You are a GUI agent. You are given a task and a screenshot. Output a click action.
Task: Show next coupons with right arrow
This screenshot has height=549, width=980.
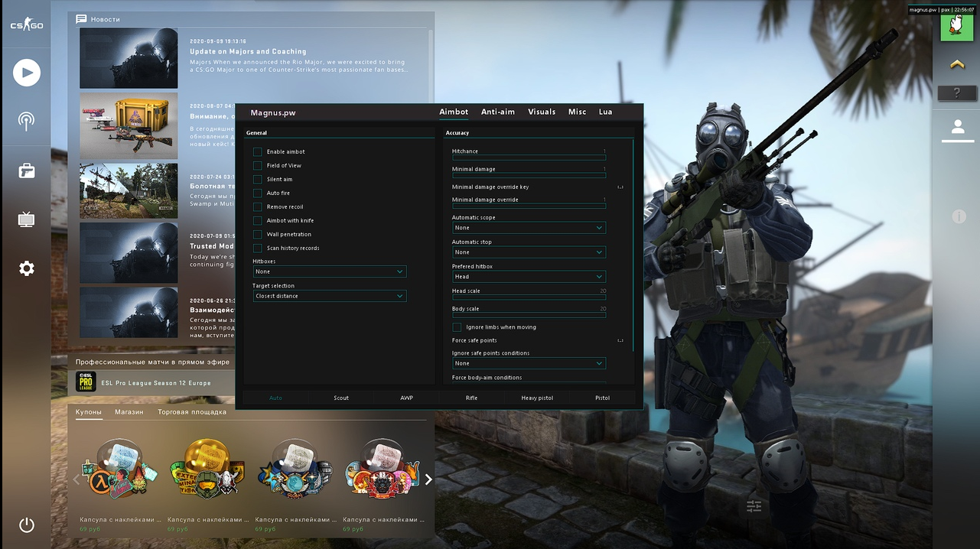pos(428,479)
